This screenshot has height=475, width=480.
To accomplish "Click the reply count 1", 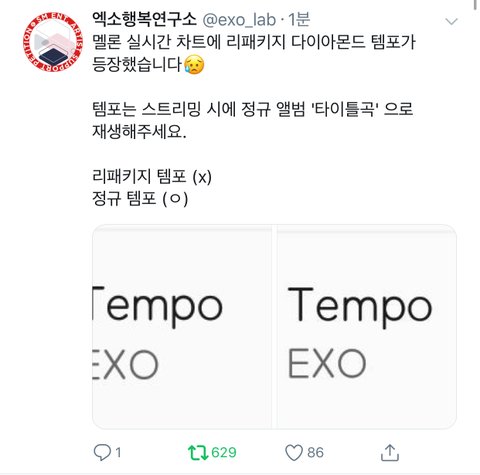I will point(118,452).
